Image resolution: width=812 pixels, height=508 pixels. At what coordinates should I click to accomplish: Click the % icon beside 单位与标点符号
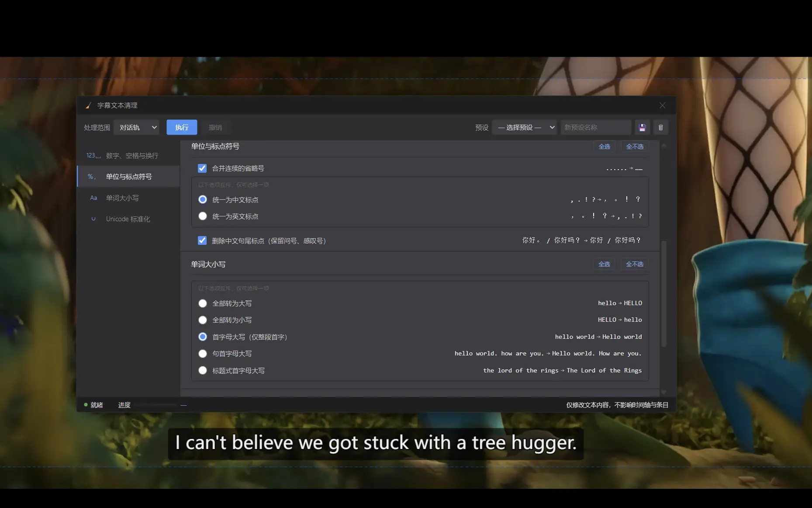click(92, 177)
